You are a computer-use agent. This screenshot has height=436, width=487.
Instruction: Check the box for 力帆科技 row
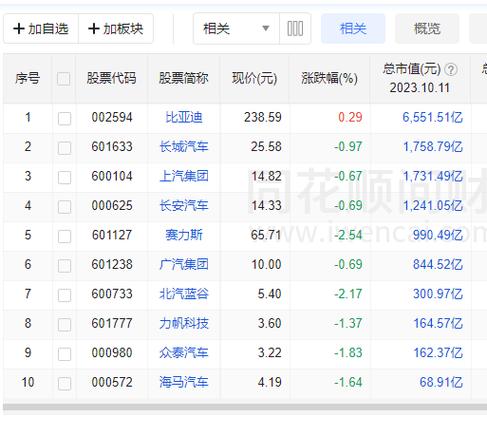tap(64, 324)
